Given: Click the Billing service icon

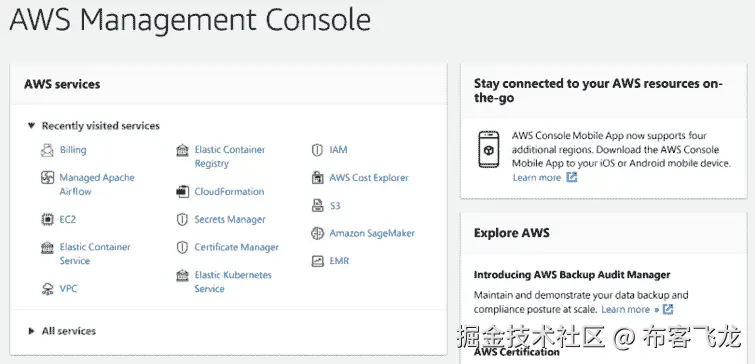Looking at the screenshot, I should [47, 150].
